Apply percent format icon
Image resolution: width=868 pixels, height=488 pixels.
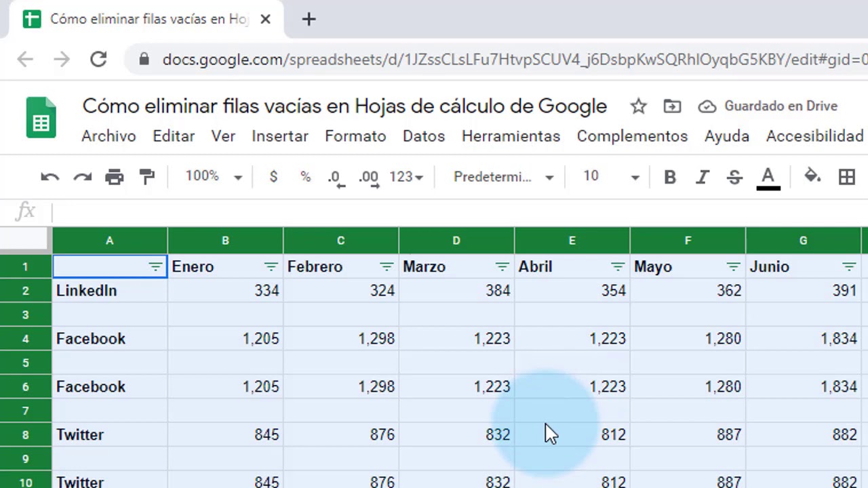(x=306, y=177)
